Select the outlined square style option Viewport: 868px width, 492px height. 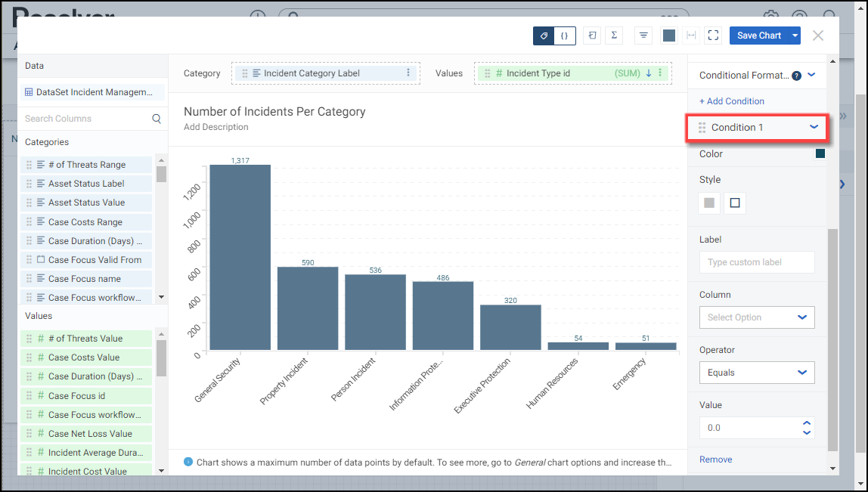point(735,203)
